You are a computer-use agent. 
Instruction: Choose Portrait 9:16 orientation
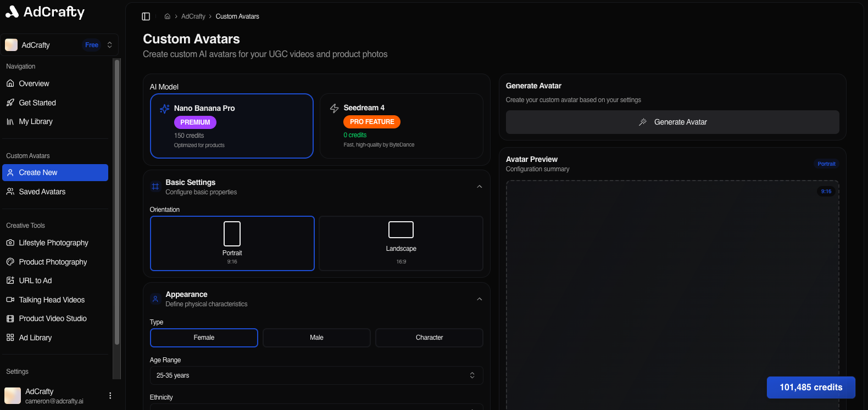[232, 243]
